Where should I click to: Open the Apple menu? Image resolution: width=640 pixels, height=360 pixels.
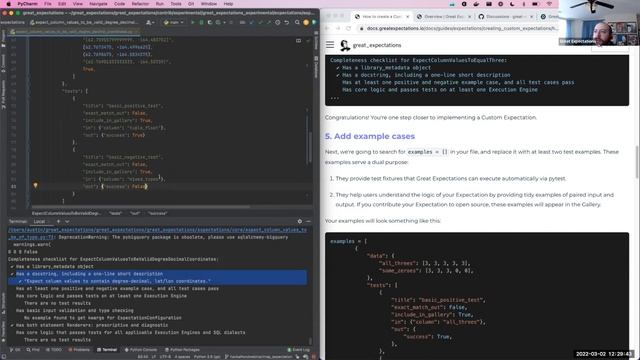[x=8, y=4]
